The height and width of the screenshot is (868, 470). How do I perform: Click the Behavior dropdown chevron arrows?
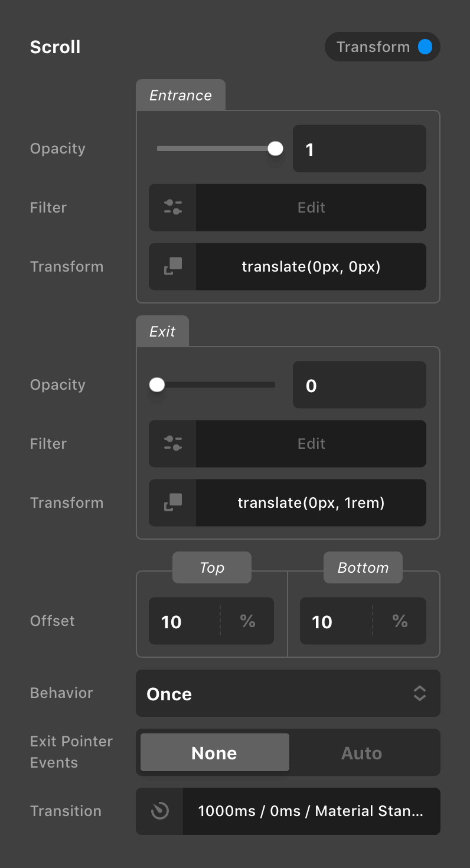419,693
